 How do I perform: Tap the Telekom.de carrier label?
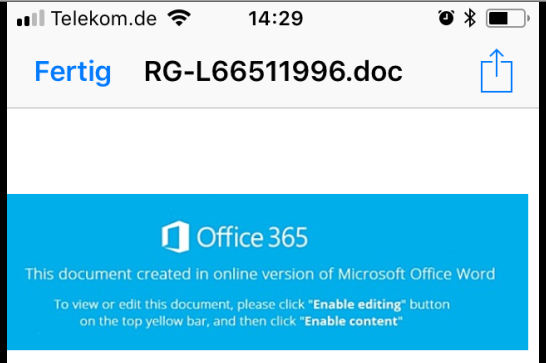[104, 18]
